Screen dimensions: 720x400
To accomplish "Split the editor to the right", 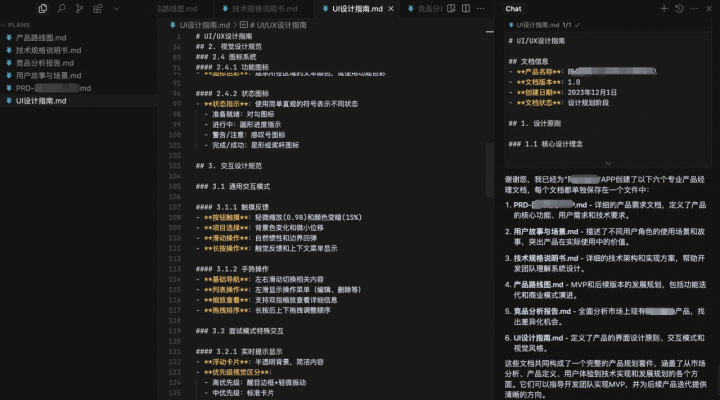I will 466,8.
